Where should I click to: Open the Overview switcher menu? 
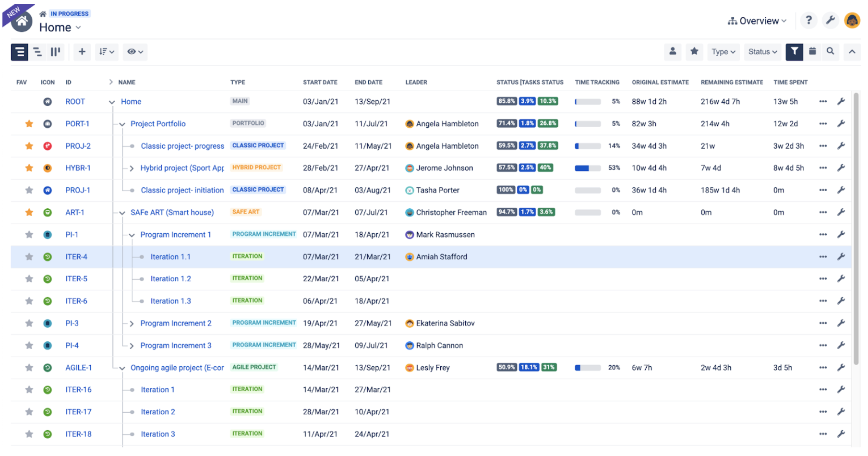tap(757, 20)
